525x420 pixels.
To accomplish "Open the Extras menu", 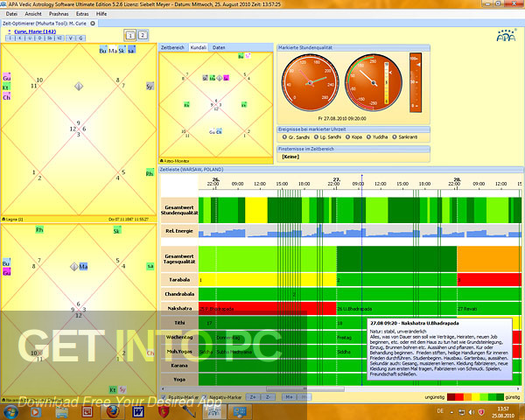I will (x=82, y=14).
